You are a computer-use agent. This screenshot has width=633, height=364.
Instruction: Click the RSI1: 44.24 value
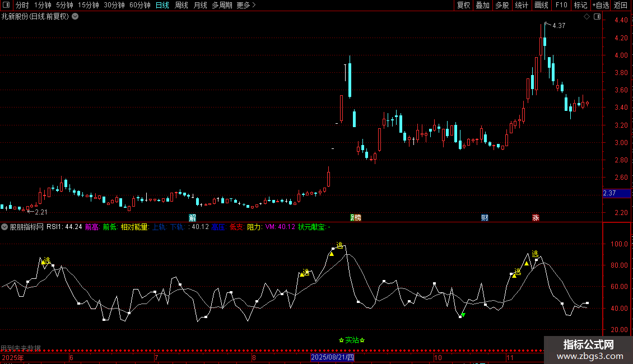pyautogui.click(x=64, y=227)
